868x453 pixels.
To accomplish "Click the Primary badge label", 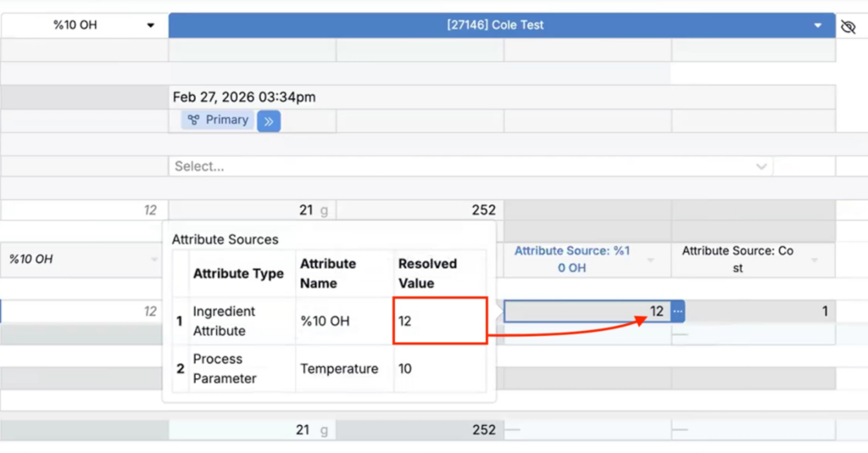I will tap(226, 120).
